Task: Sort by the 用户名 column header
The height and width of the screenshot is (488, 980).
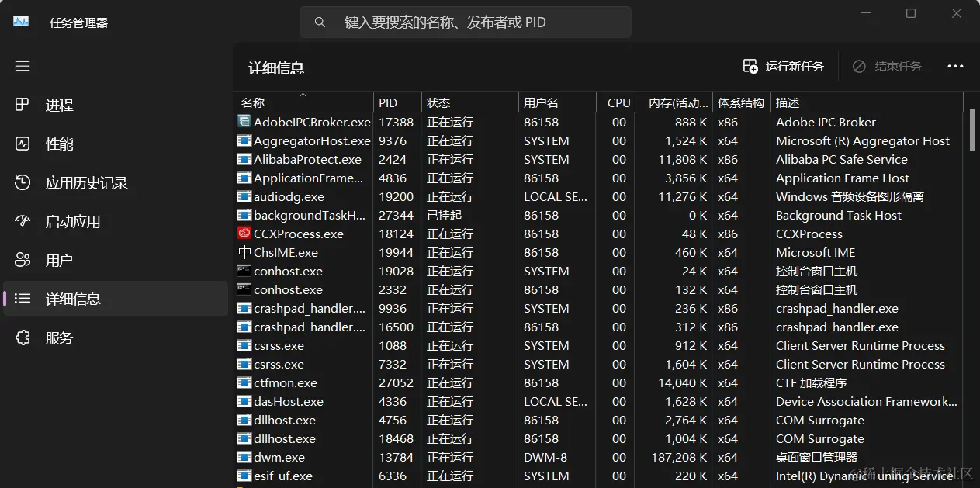Action: point(557,102)
